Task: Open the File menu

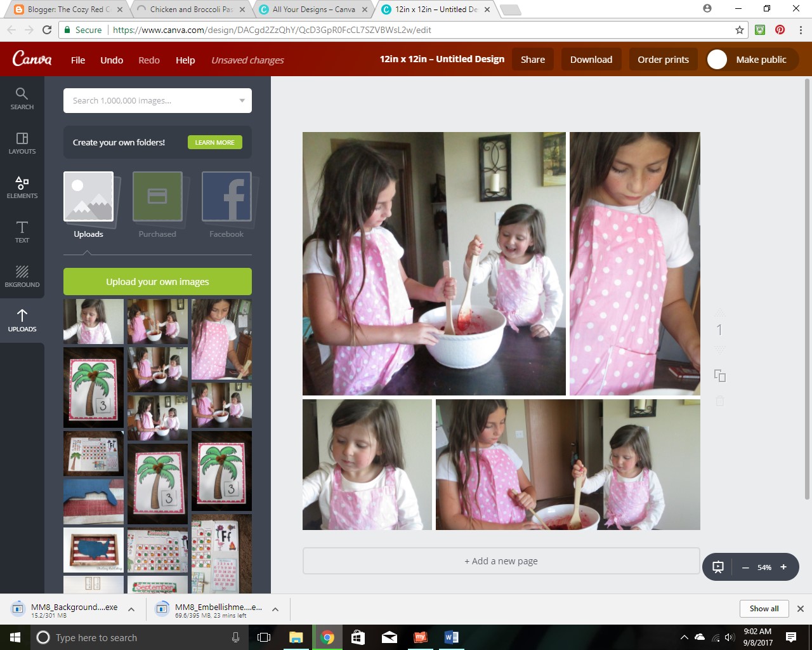Action: [77, 60]
